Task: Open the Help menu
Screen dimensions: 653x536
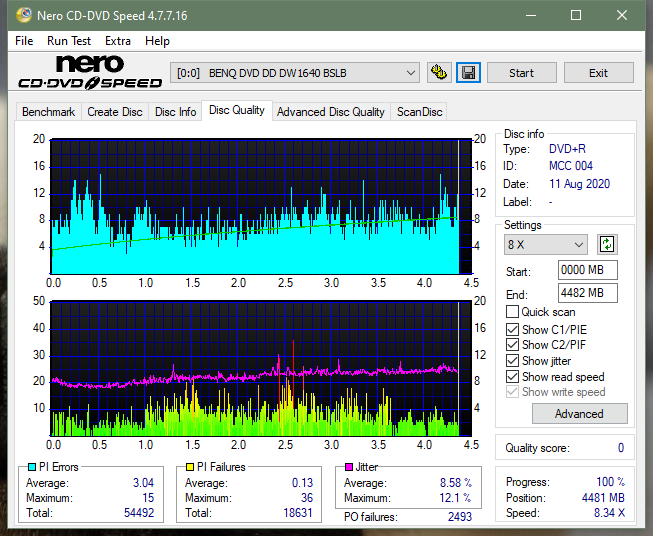Action: [157, 41]
